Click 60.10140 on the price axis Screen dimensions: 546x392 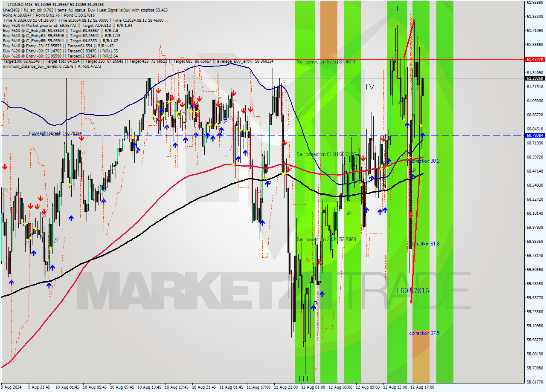(535, 213)
